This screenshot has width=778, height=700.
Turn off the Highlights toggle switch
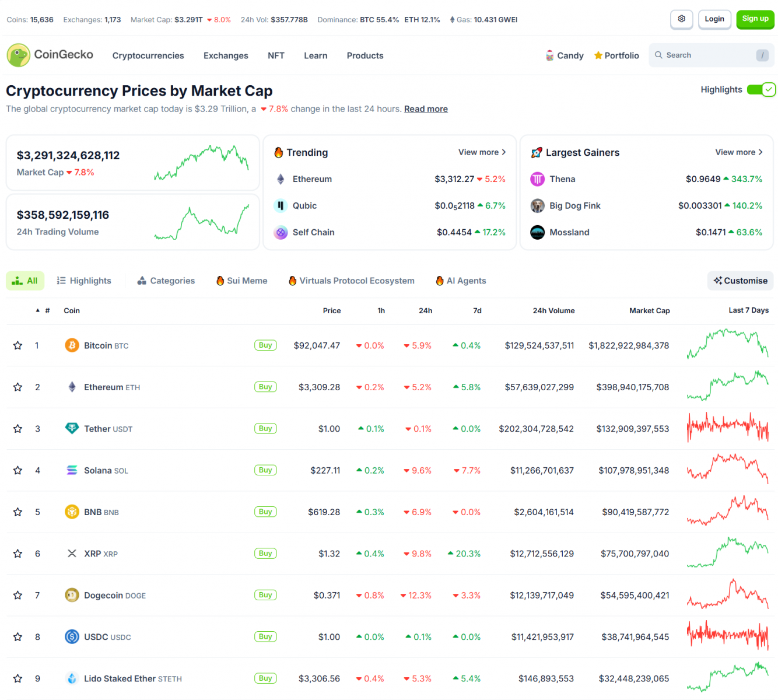point(761,90)
